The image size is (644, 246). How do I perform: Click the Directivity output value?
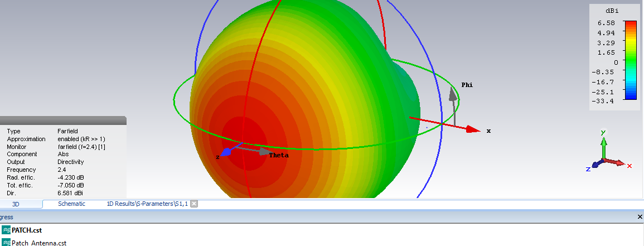click(x=70, y=162)
